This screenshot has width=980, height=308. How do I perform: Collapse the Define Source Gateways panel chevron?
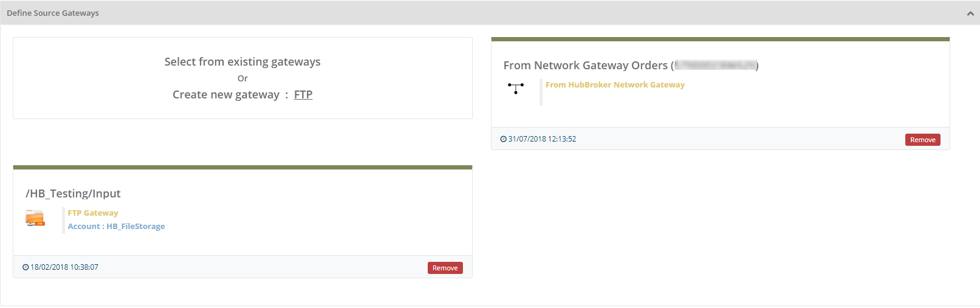pyautogui.click(x=970, y=13)
